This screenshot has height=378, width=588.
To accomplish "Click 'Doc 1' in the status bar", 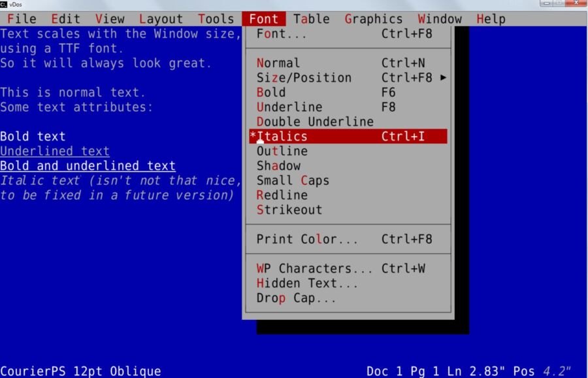I will (384, 371).
